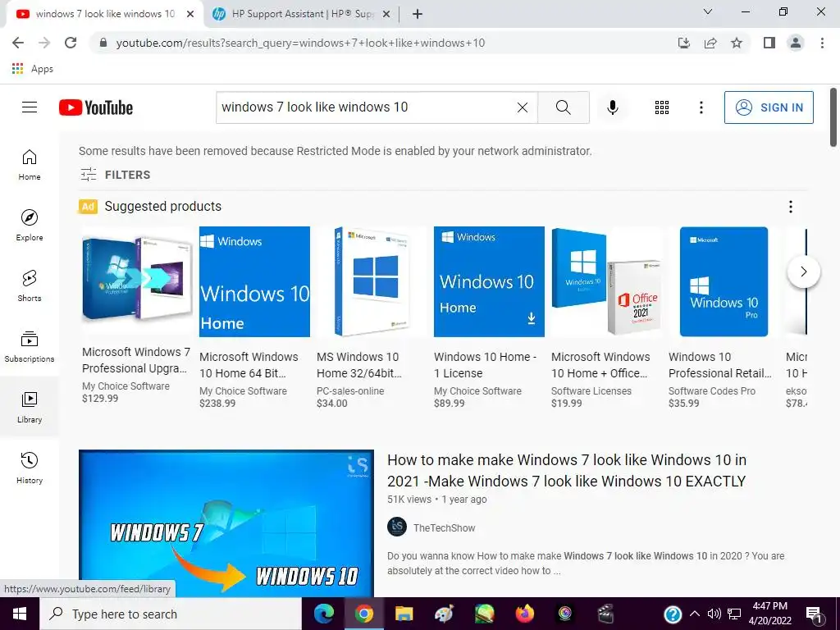Click the install app icon in address bar
This screenshot has width=840, height=630.
click(x=683, y=43)
